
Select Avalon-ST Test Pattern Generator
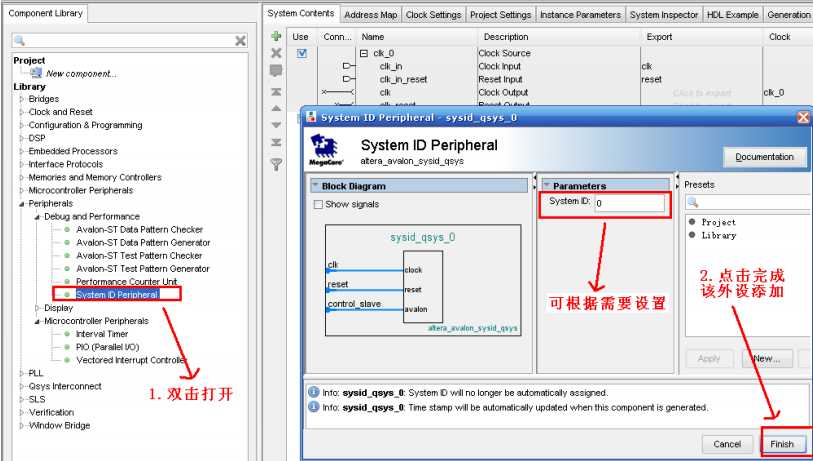(143, 269)
